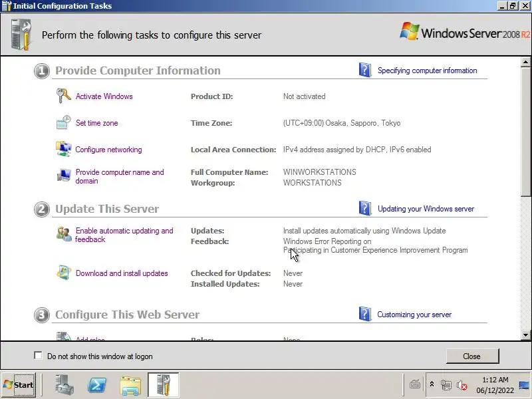532x399 pixels.
Task: Click the time zone value Osaka, Sapporo, Tokyo
Action: (x=342, y=123)
